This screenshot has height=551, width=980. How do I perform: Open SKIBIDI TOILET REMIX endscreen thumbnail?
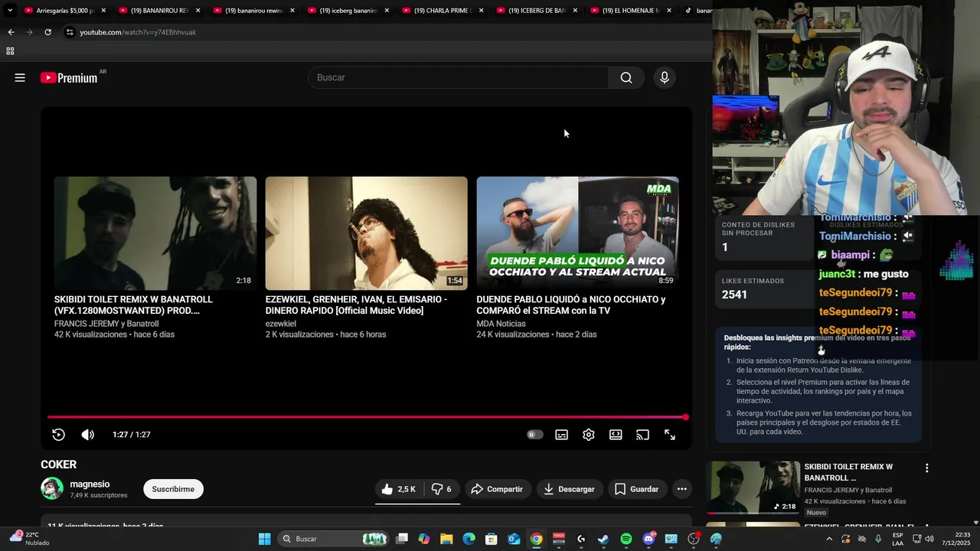click(x=155, y=233)
